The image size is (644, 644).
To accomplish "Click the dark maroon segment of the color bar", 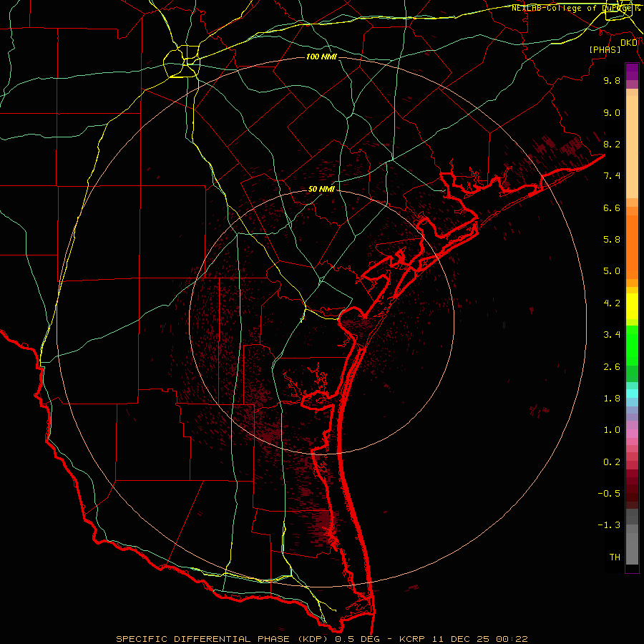I will click(x=632, y=489).
